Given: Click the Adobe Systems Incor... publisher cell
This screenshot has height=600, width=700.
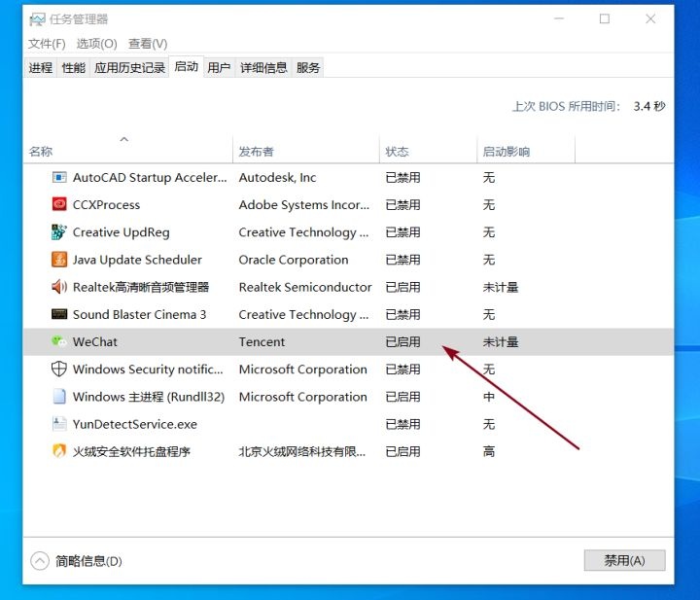Looking at the screenshot, I should 304,205.
